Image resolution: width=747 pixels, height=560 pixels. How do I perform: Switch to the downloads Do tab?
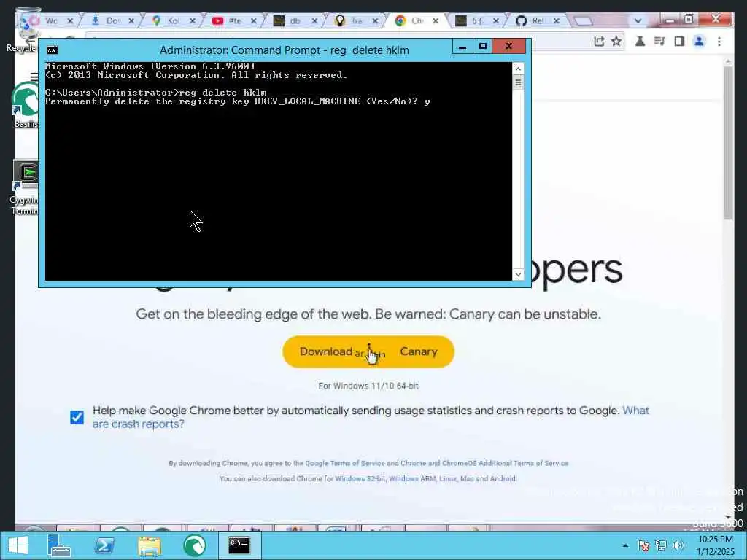coord(112,21)
